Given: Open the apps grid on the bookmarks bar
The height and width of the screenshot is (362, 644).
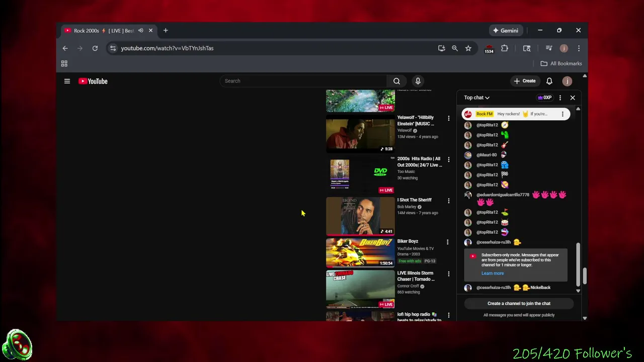Looking at the screenshot, I should [64, 63].
